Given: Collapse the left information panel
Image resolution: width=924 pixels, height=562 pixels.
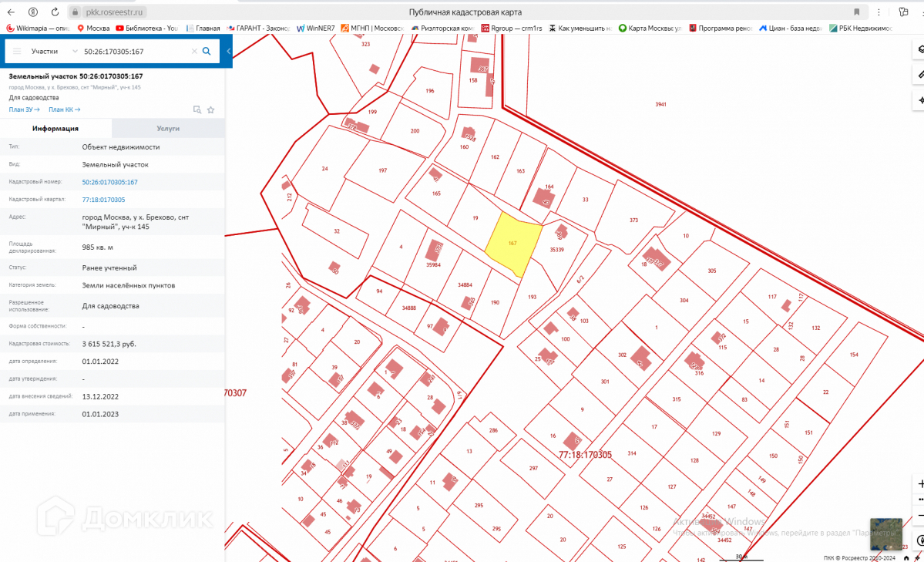Looking at the screenshot, I should tap(228, 51).
